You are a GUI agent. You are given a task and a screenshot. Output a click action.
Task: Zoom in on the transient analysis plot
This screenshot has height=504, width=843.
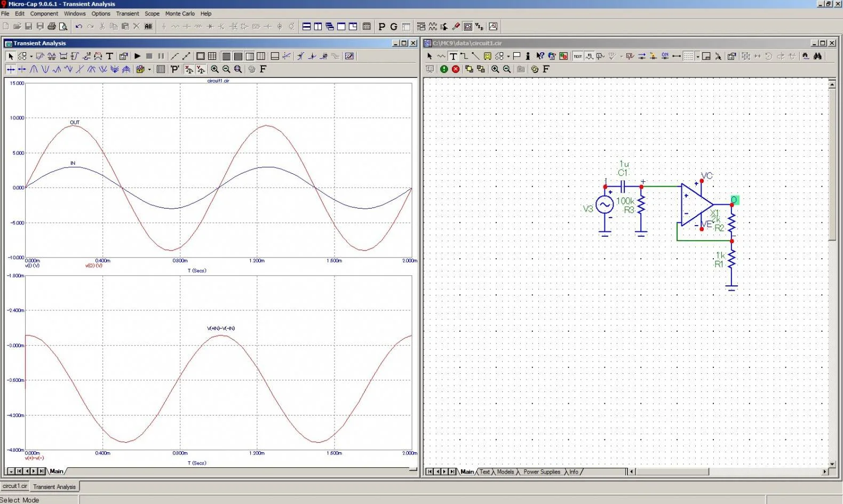point(214,69)
